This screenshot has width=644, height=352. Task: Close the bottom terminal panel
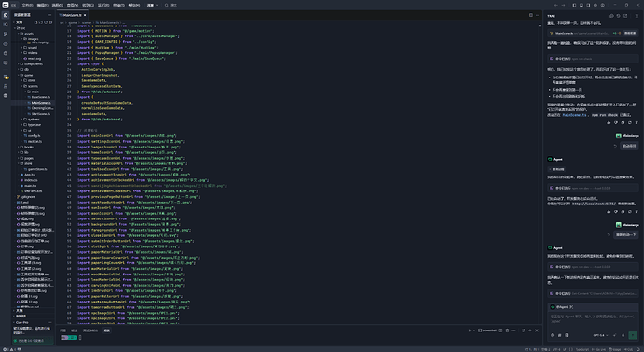[x=537, y=331]
